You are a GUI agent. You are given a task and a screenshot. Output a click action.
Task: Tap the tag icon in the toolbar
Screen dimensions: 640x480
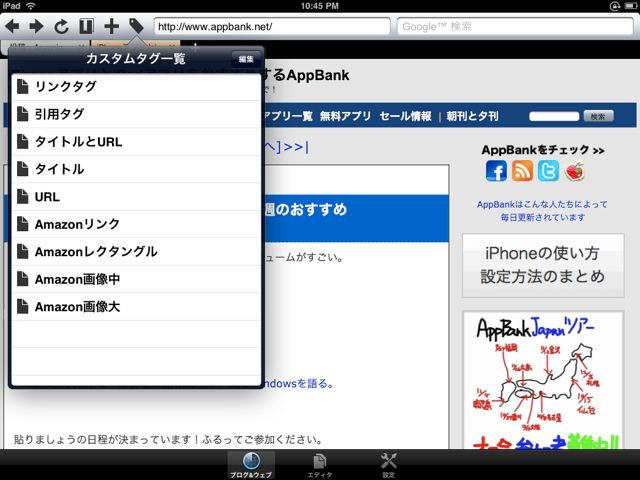(136, 26)
